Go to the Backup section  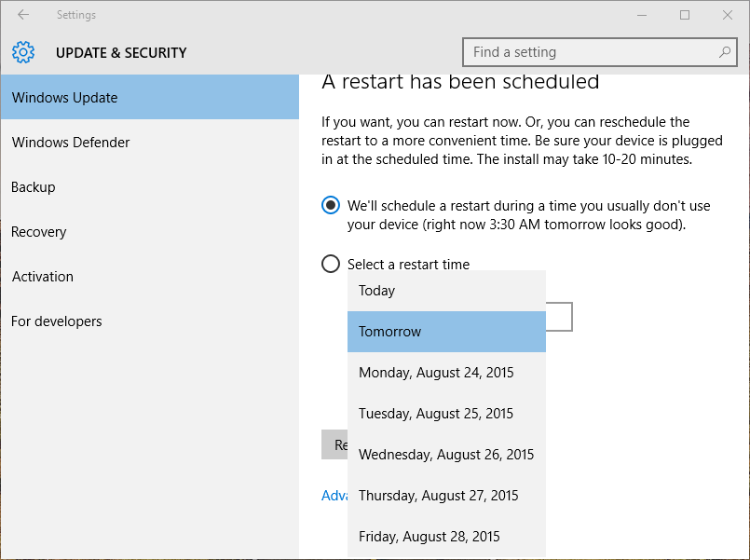150,187
